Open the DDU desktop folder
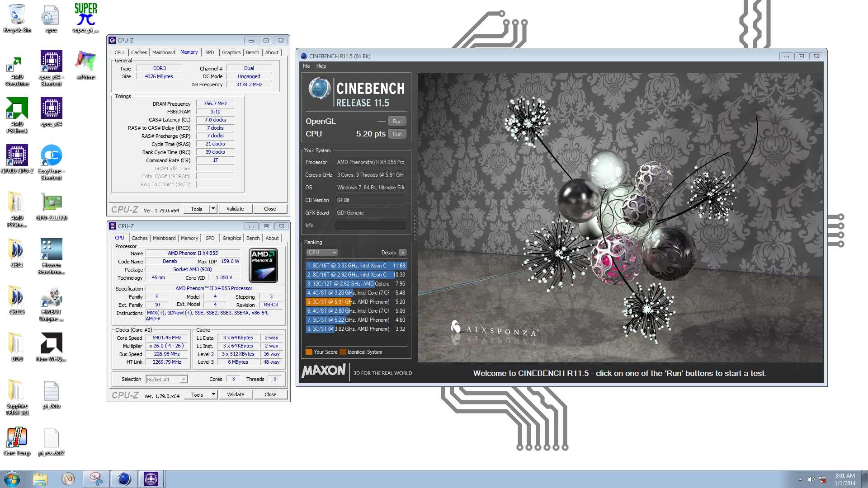Screen dimensions: 868x488 click(17, 347)
